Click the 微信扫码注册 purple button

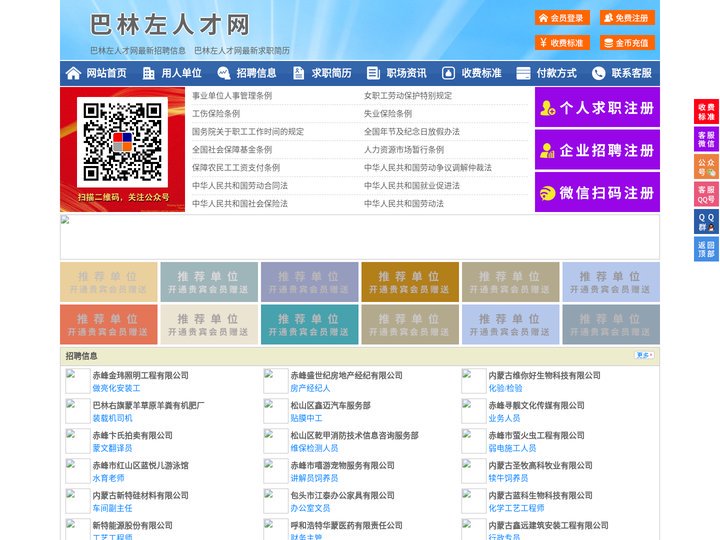[597, 192]
